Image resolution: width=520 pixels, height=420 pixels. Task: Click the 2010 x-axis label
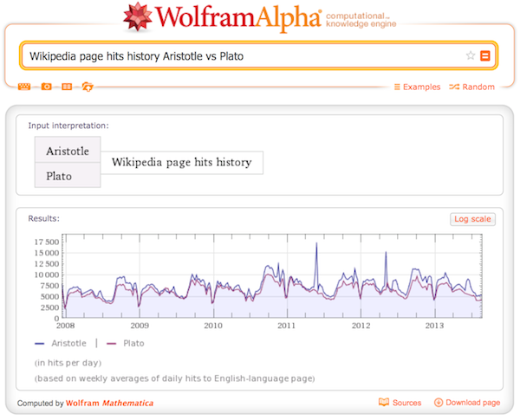tap(213, 326)
